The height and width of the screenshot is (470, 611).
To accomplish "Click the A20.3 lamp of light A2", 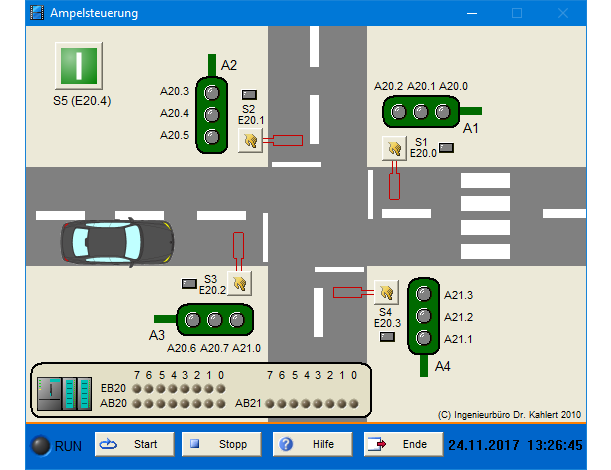I will click(212, 93).
